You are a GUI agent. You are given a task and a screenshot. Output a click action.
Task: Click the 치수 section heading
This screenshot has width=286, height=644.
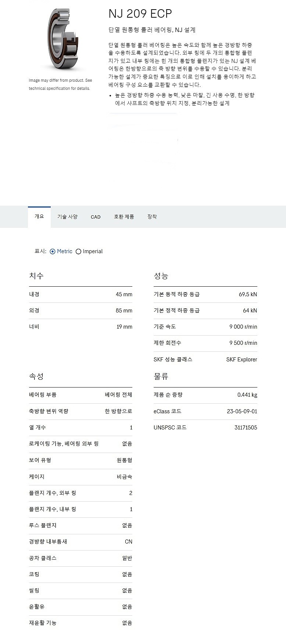[x=36, y=276]
